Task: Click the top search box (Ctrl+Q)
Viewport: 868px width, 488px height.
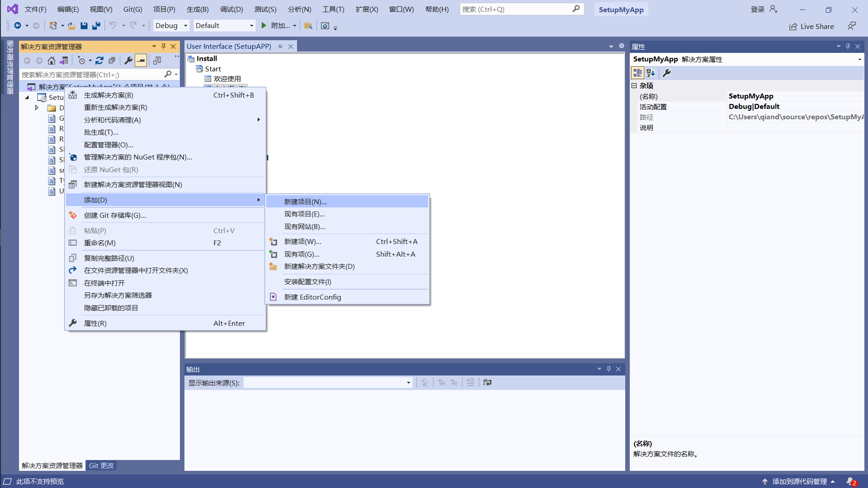Action: pyautogui.click(x=515, y=9)
